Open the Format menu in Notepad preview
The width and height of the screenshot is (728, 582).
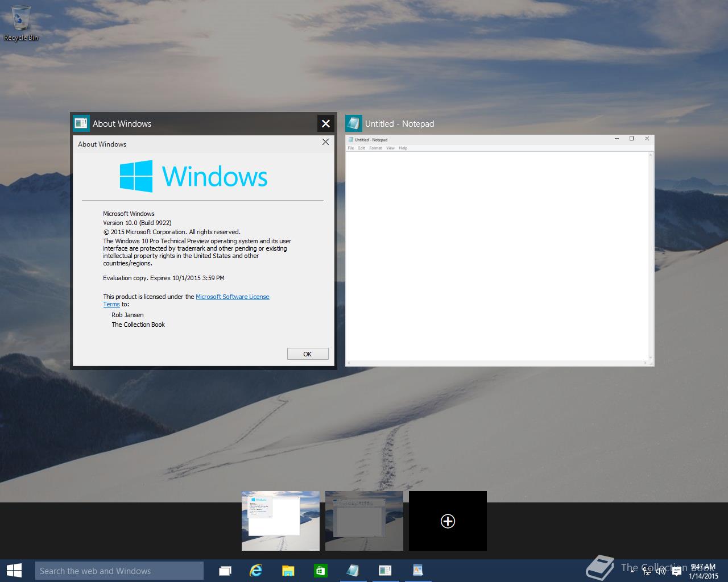click(x=375, y=148)
